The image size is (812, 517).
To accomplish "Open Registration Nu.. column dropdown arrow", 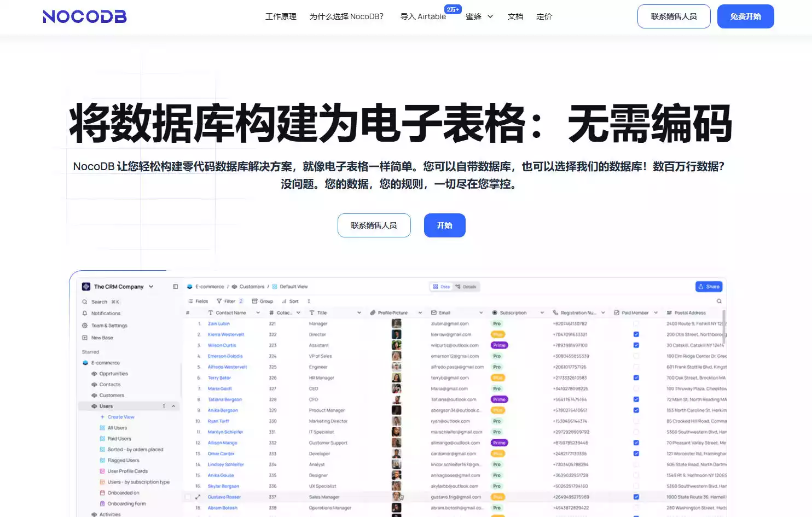I will 603,313.
